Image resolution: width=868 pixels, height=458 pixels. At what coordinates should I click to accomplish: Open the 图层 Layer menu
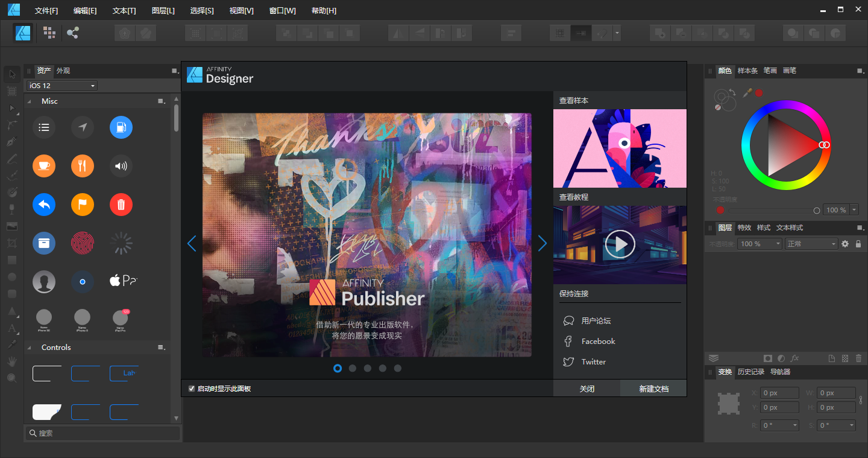[163, 11]
